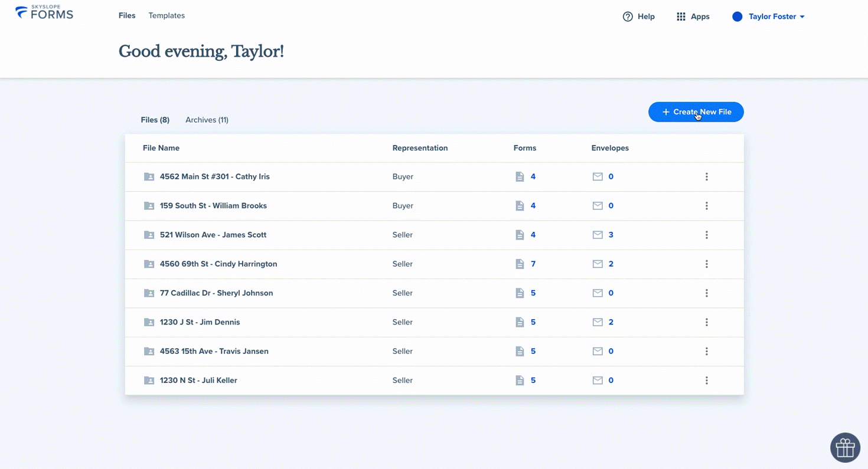Click forms document icon for Cathy Iris row

(520, 176)
